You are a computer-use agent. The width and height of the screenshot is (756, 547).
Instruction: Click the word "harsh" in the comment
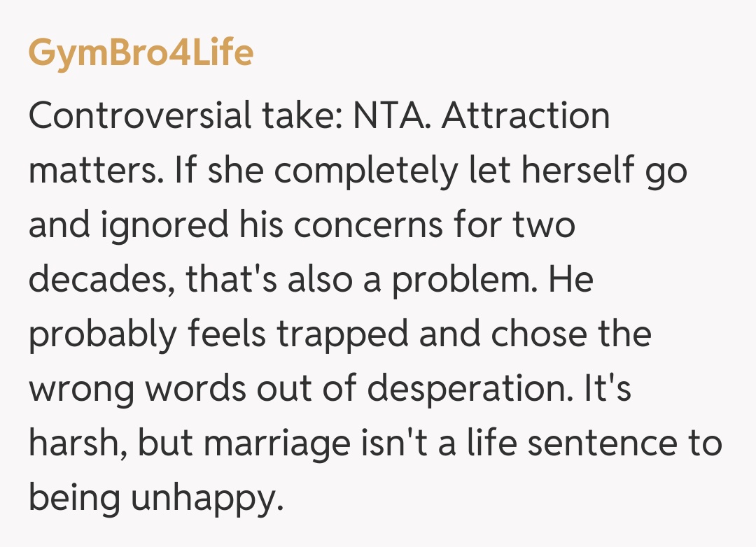point(75,444)
